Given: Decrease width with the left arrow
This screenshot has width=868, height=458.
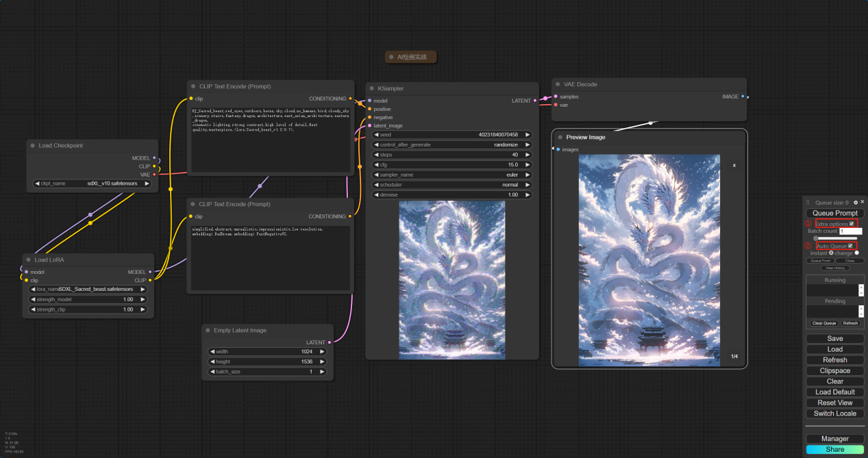Looking at the screenshot, I should click(213, 351).
